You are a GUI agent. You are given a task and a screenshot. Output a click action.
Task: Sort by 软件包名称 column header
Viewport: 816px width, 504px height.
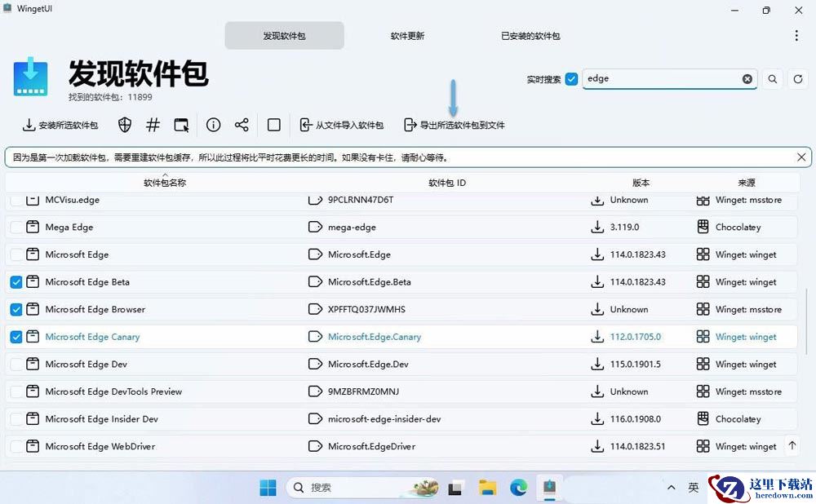coord(165,183)
